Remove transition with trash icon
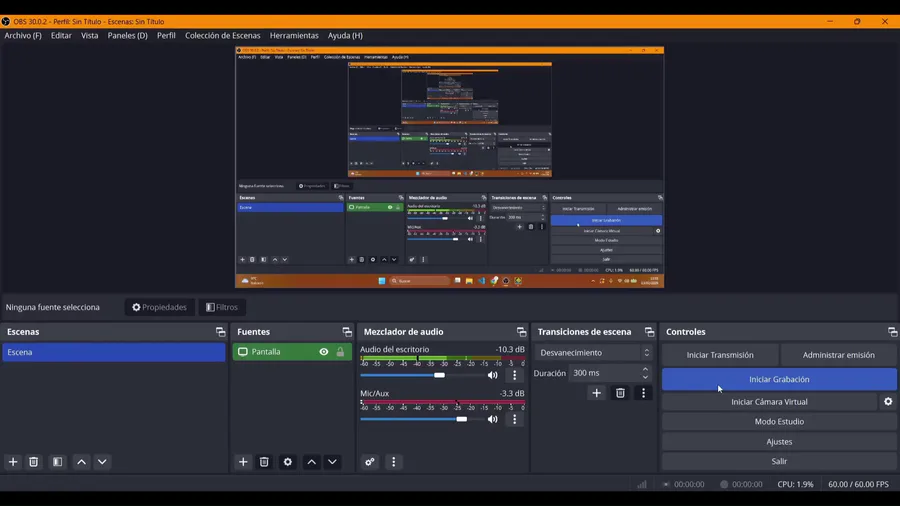The image size is (900, 506). pos(620,393)
